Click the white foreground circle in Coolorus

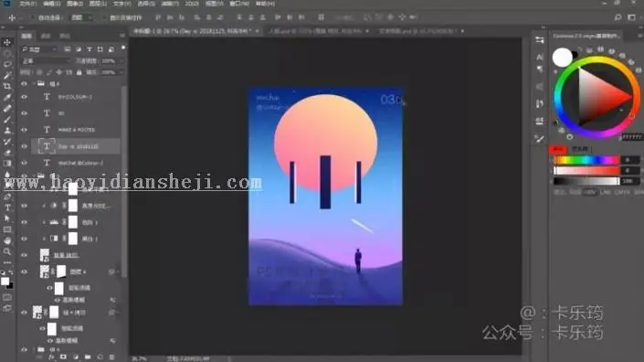(563, 57)
